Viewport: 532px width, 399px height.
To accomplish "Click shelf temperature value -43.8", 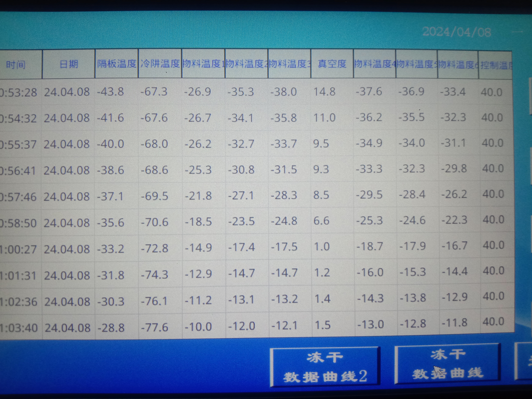I will point(110,92).
